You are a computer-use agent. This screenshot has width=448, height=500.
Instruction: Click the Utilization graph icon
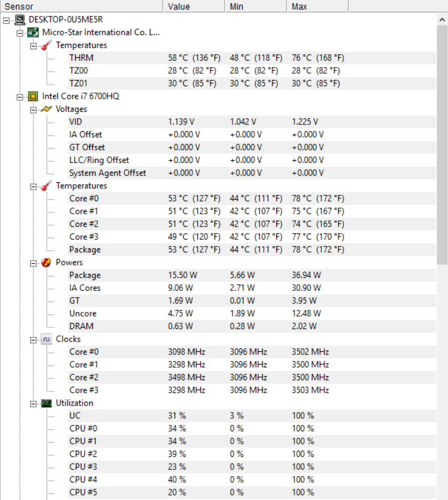coord(46,403)
